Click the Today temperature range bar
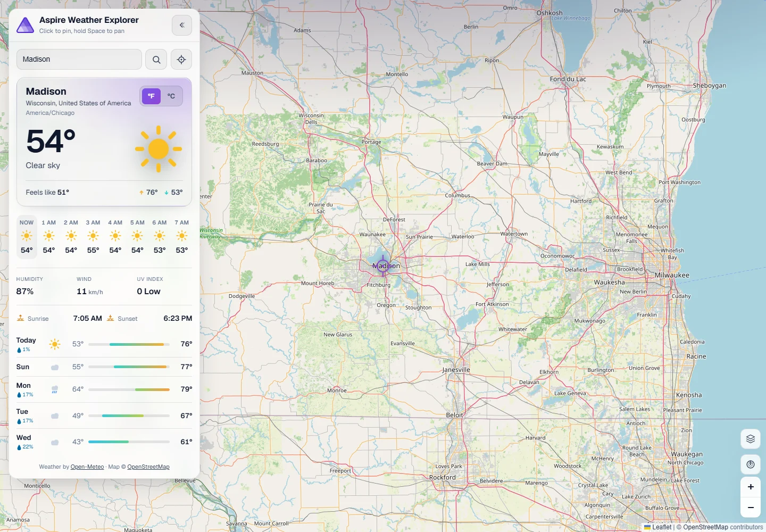 [x=129, y=344]
